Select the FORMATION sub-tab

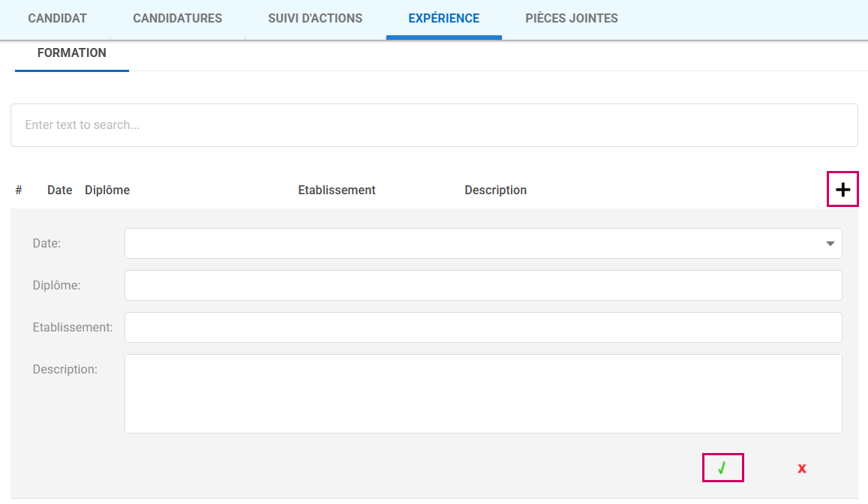tap(71, 53)
